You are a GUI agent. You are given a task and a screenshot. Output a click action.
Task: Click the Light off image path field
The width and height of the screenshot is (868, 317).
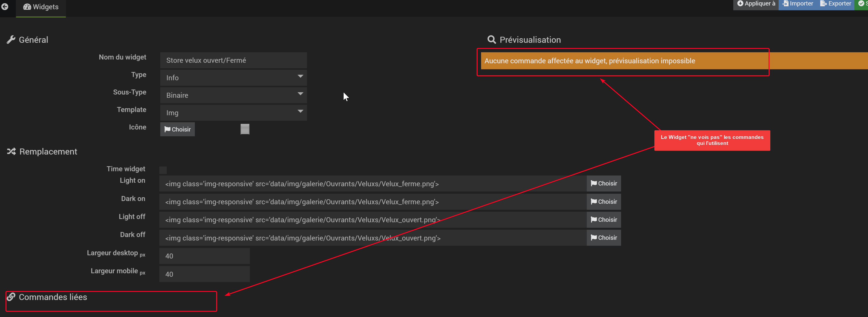point(372,220)
